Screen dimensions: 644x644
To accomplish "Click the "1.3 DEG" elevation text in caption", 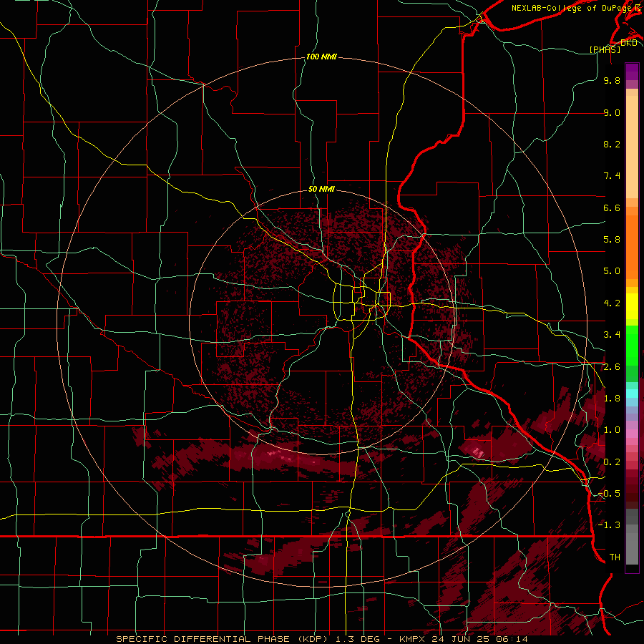I will (x=356, y=639).
